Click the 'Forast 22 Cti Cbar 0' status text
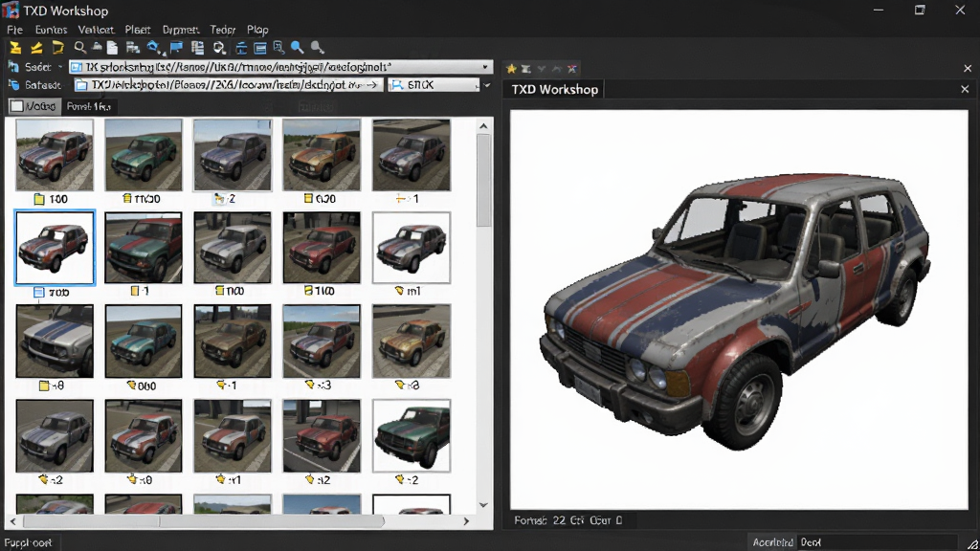This screenshot has height=551, width=980. pos(568,519)
